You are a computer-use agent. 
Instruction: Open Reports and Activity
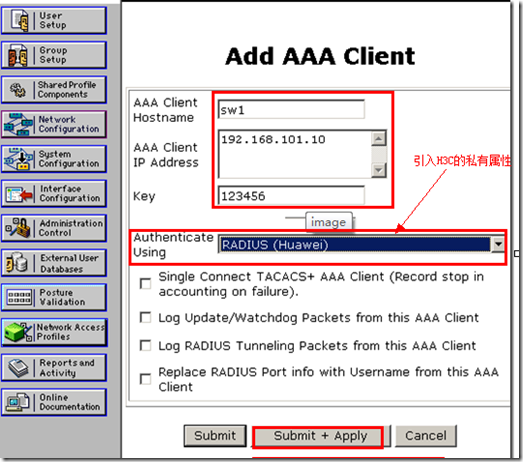click(x=54, y=368)
